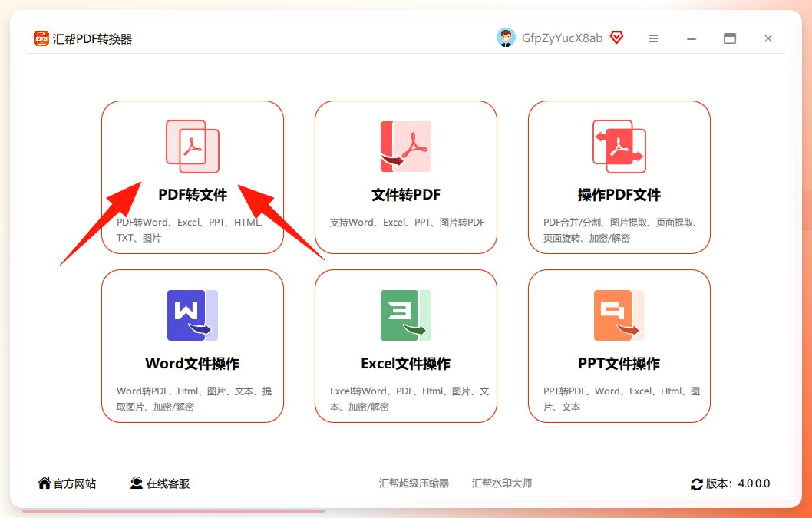Click the 文件转PDF card icon

[406, 147]
